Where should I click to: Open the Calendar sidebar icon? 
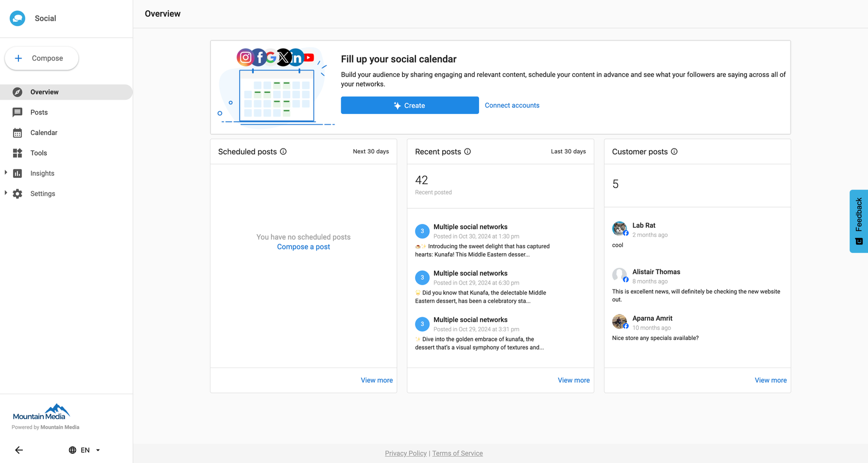17,133
